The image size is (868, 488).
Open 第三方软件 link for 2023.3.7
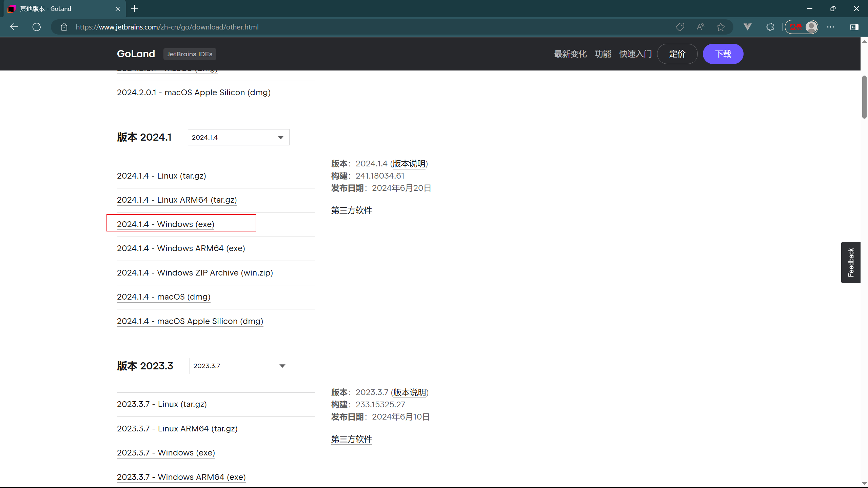(x=351, y=439)
